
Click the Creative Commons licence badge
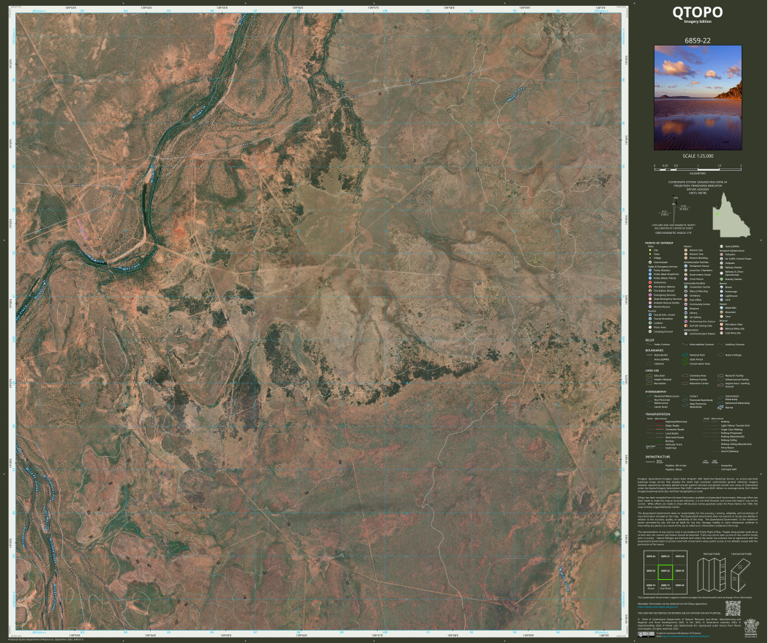(x=646, y=635)
